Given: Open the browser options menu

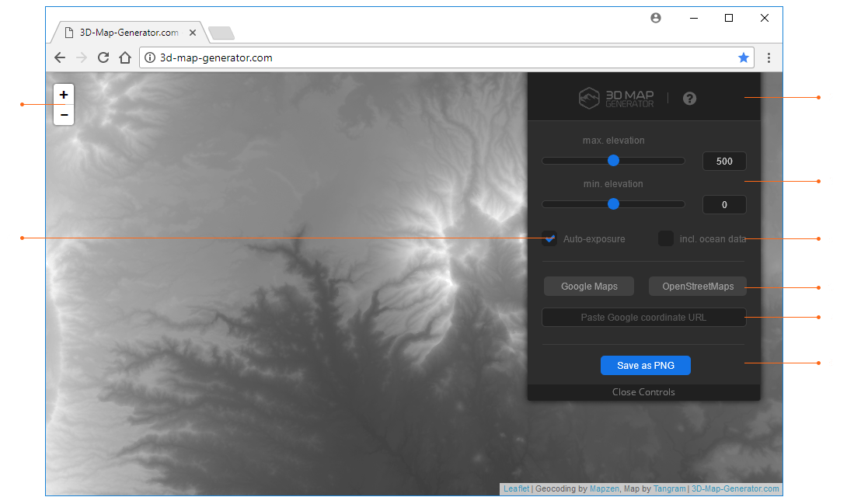Looking at the screenshot, I should (x=769, y=57).
